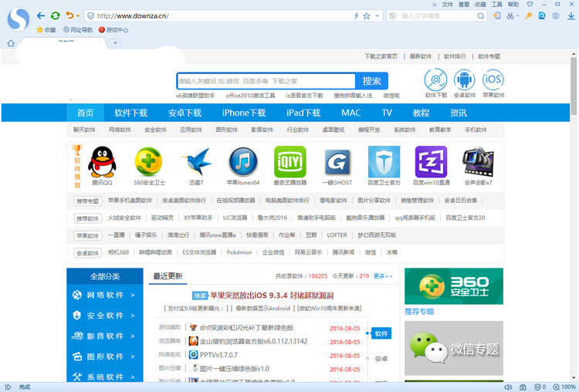Select the 安卓 tab beside the update list
Viewport: 579px width, 392px height.
pos(381,359)
